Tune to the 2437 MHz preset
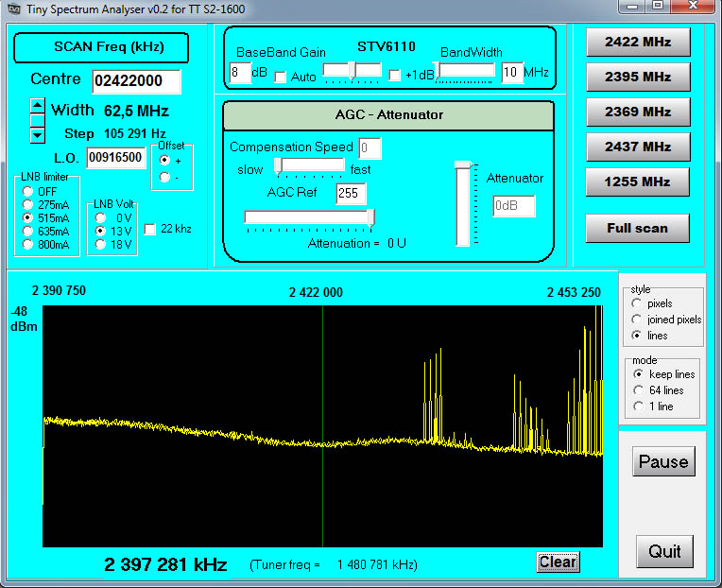 pyautogui.click(x=638, y=147)
